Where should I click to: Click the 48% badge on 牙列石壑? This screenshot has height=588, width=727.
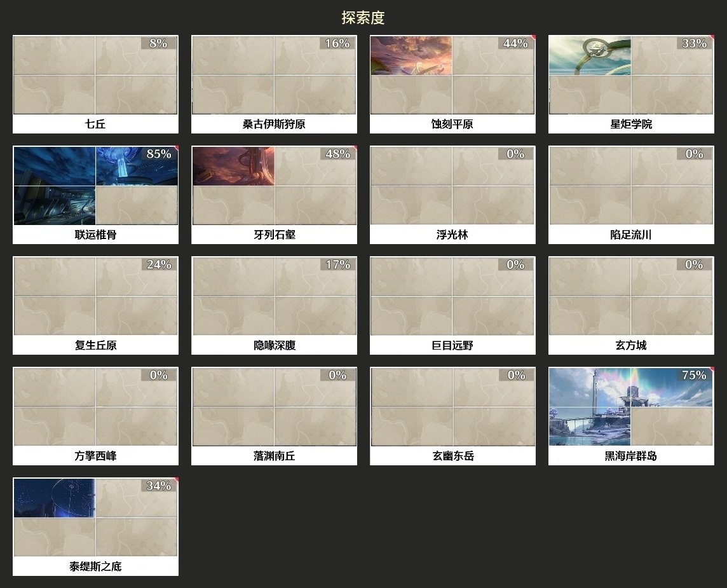pos(337,153)
